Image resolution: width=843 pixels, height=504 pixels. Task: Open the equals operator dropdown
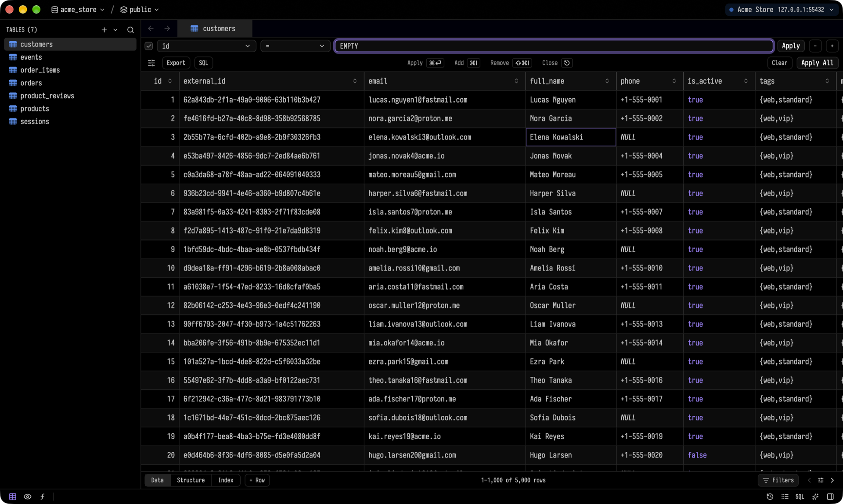pyautogui.click(x=295, y=46)
